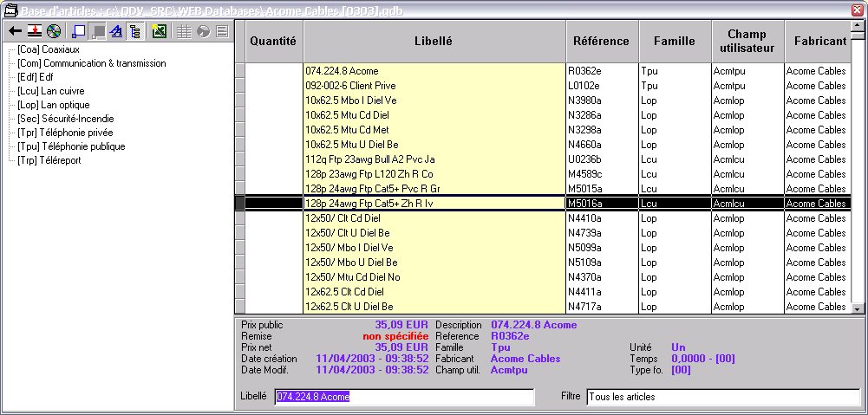Click the grayed-out list form icon
868x415 pixels.
coord(222,32)
